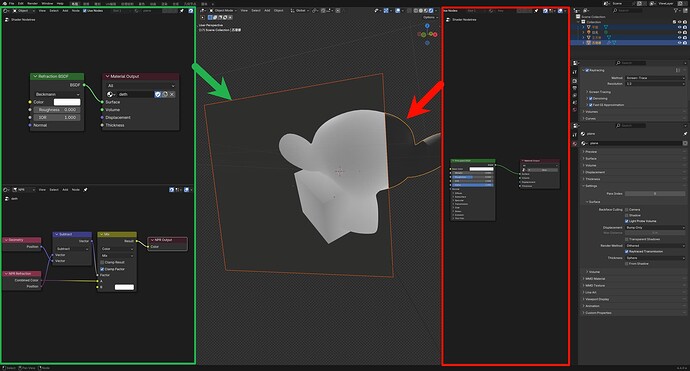
Task: Expand the material Displacement panel
Action: point(594,172)
